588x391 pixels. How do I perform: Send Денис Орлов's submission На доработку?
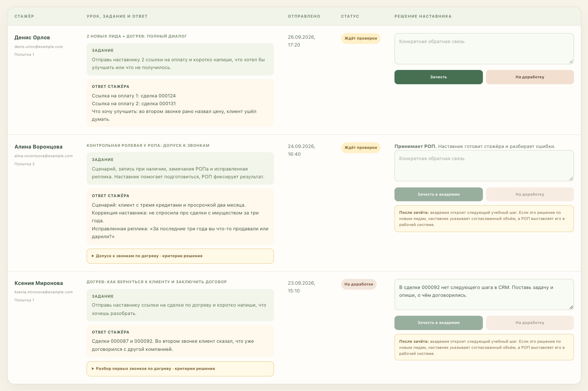coord(530,77)
